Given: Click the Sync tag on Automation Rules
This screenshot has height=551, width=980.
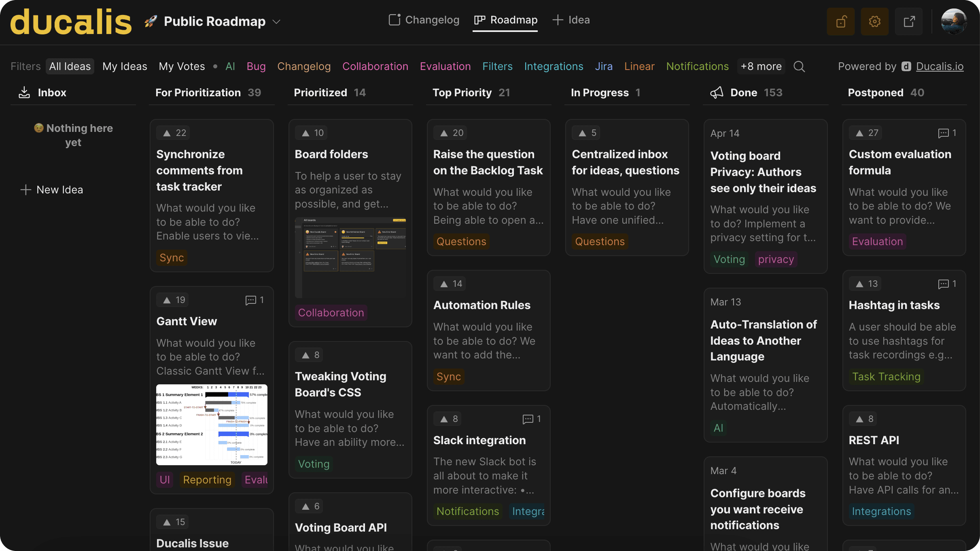Looking at the screenshot, I should [x=449, y=377].
